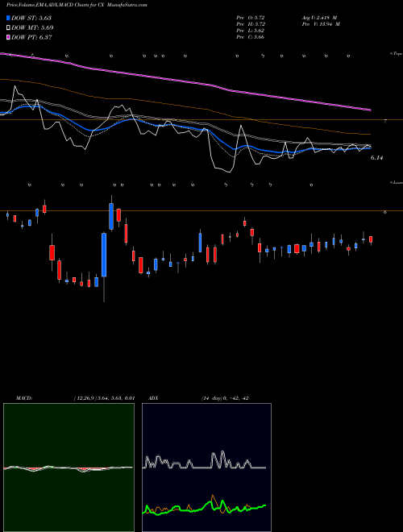The width and height of the screenshot is (403, 532).
Task: Open the MACD indicator chart panel
Action: tap(69, 468)
